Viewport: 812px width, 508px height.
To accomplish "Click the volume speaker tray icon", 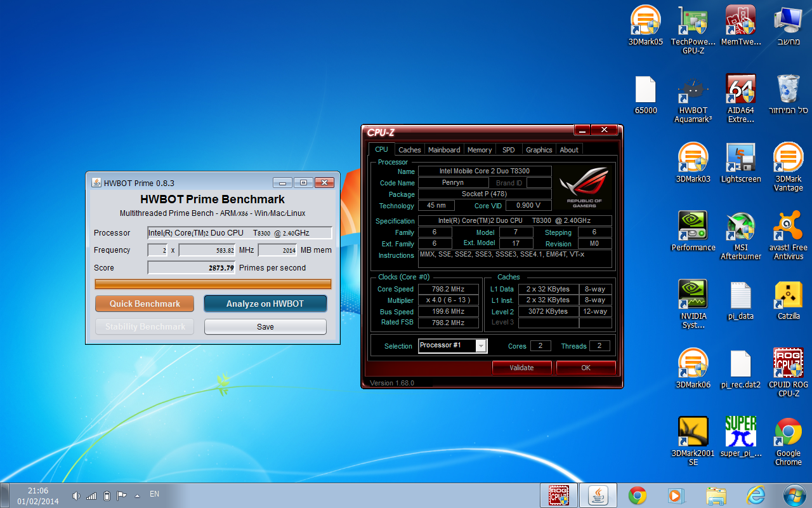I will [77, 495].
